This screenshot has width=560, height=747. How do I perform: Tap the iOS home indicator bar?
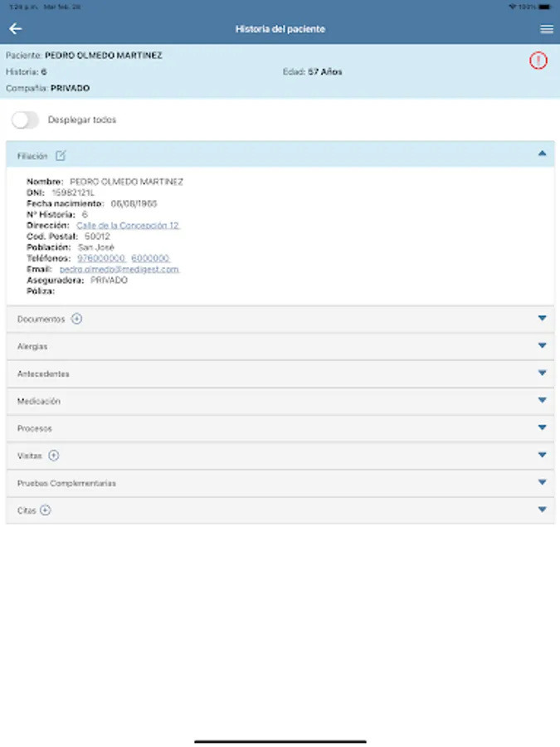coord(280,741)
